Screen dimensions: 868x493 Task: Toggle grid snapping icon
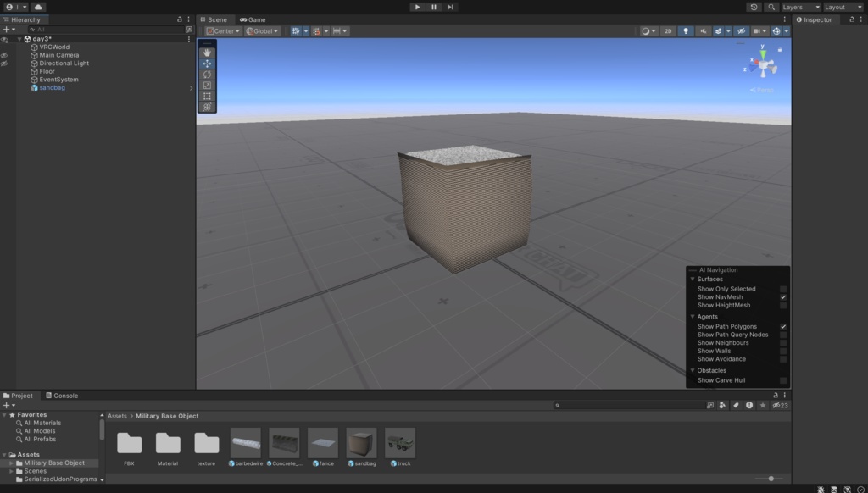296,31
